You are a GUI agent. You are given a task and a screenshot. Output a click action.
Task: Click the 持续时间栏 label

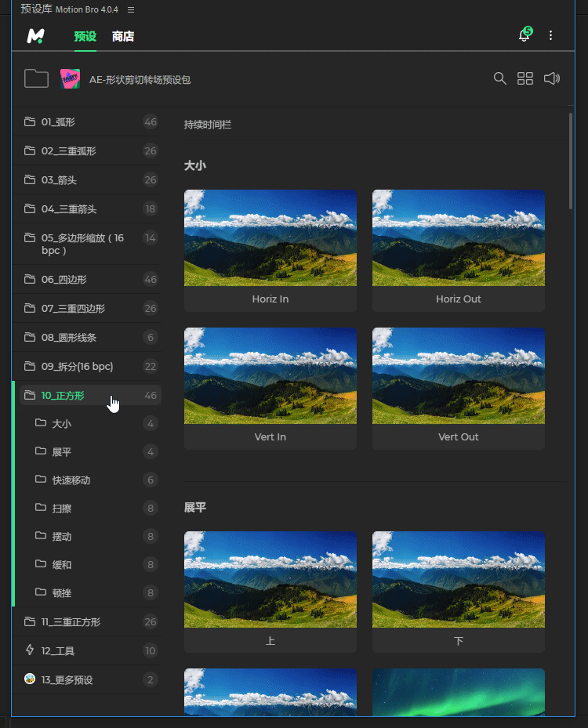tap(208, 125)
